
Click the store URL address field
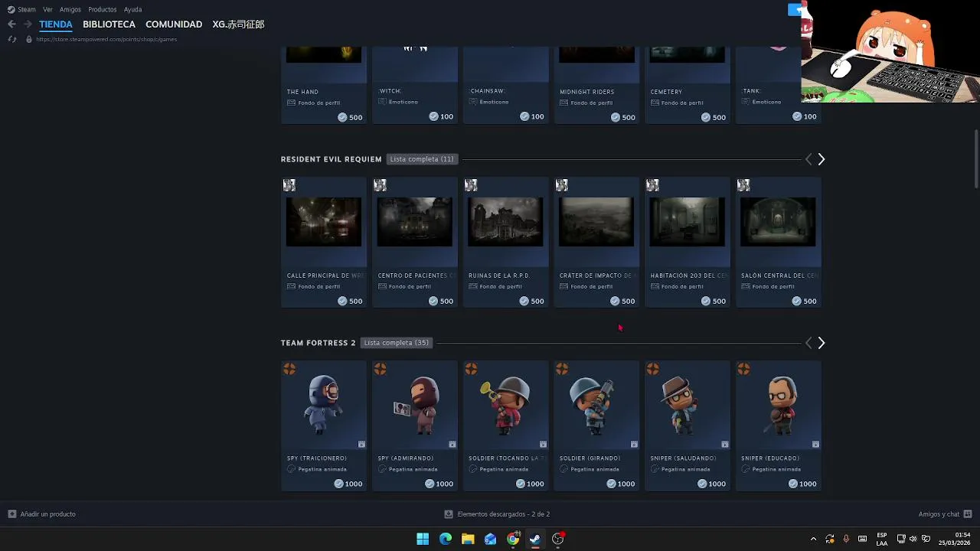coord(106,39)
